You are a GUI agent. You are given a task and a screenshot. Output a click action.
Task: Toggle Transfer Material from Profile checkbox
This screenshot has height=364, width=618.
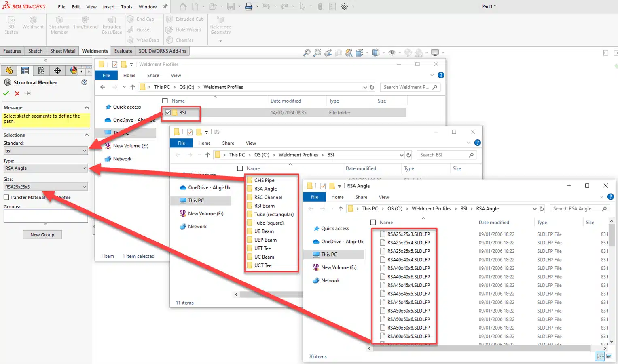pyautogui.click(x=6, y=197)
